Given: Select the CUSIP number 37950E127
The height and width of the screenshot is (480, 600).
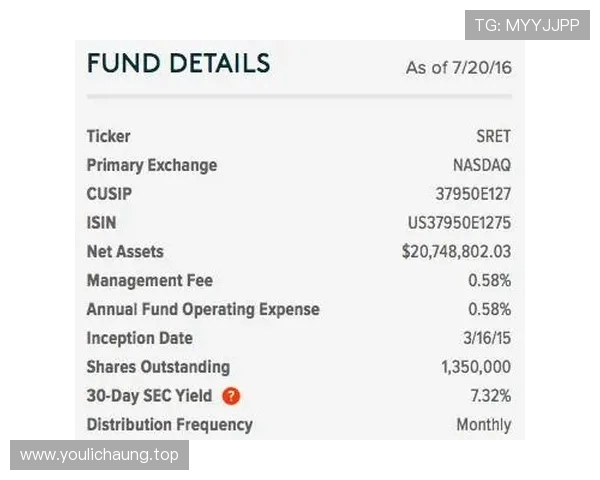Looking at the screenshot, I should pos(472,194).
